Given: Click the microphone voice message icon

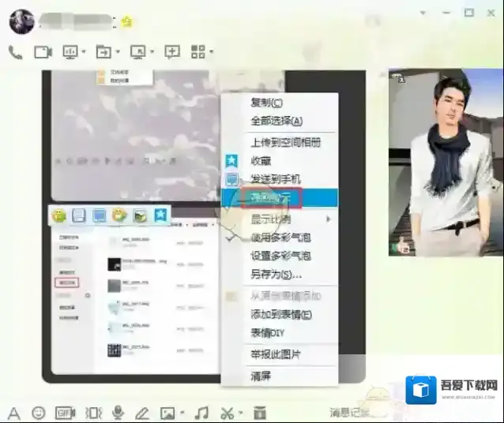Looking at the screenshot, I should (118, 413).
